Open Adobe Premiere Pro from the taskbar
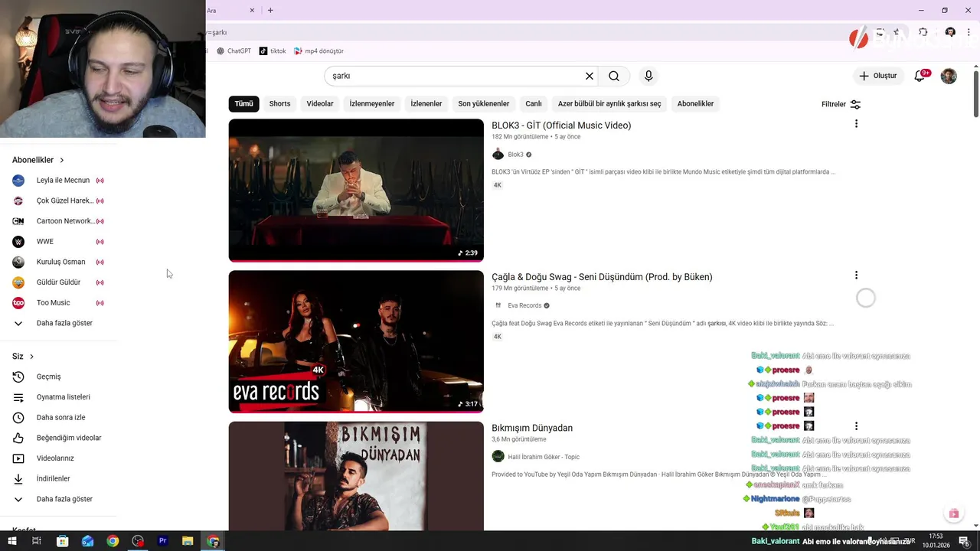The image size is (980, 551). pos(162,541)
